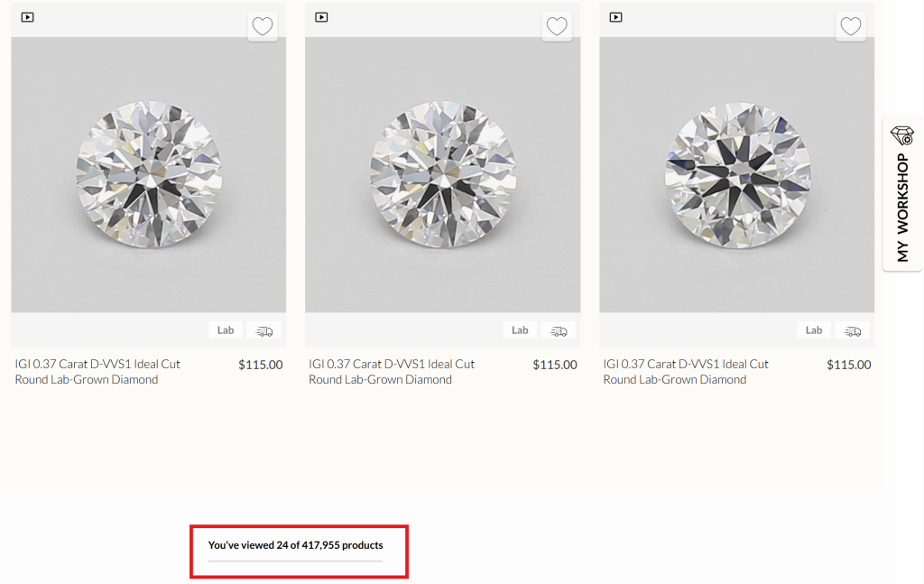Add the rightmost diamond to favorites
This screenshot has width=924, height=584.
[850, 26]
